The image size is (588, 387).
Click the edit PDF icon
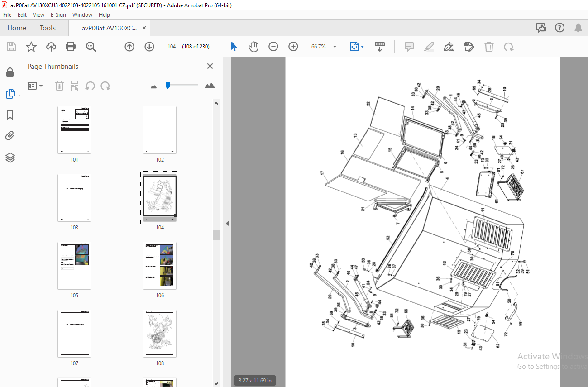tap(469, 47)
